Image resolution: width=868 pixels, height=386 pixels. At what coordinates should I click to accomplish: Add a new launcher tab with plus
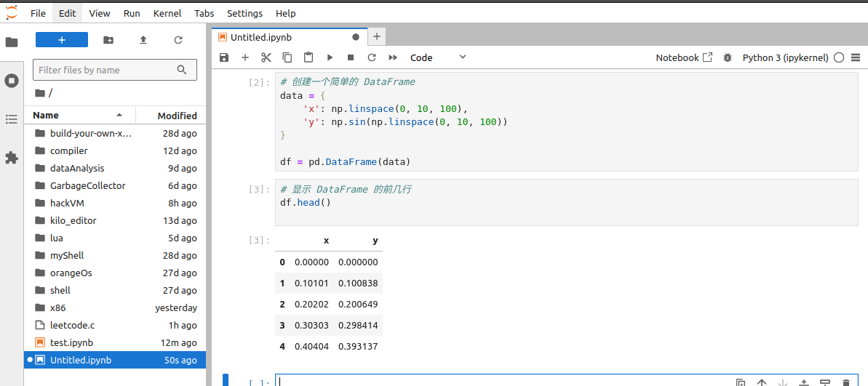377,37
